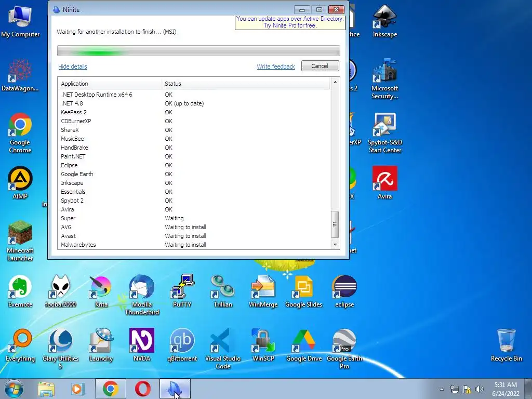The width and height of the screenshot is (532, 399).
Task: Select the CDBurnerXP row
Action: [194, 121]
